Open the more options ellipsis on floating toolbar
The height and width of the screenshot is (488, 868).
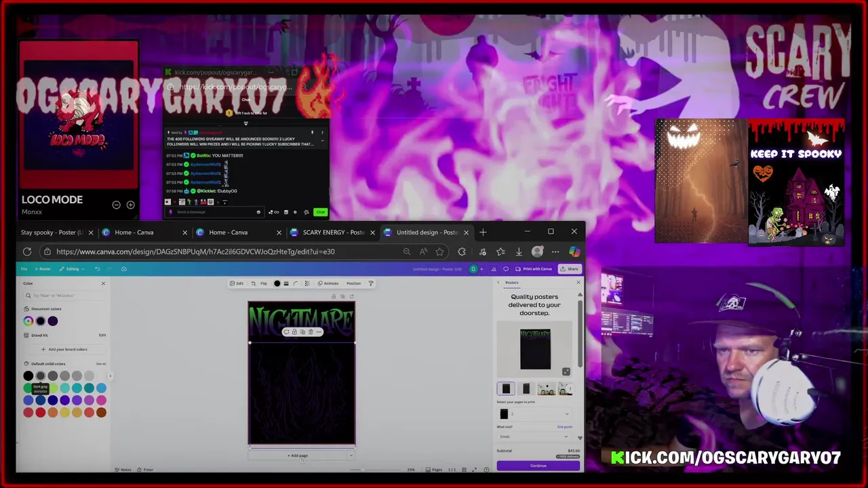pyautogui.click(x=319, y=332)
